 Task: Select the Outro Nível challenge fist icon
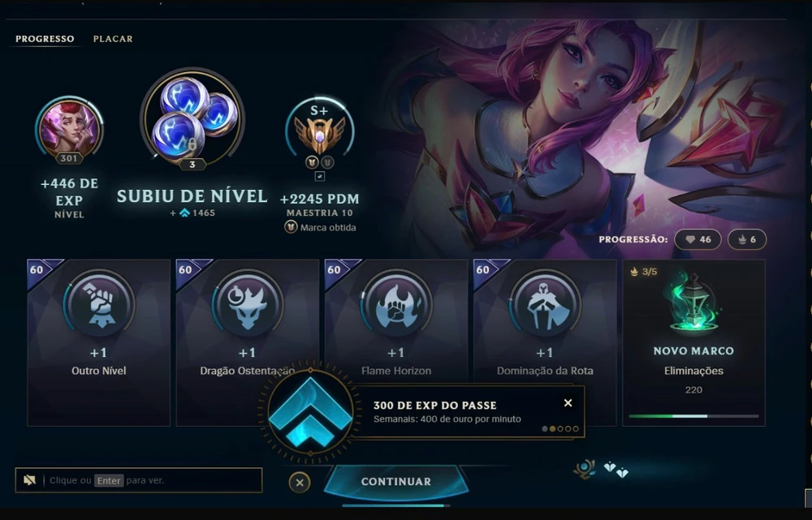99,304
